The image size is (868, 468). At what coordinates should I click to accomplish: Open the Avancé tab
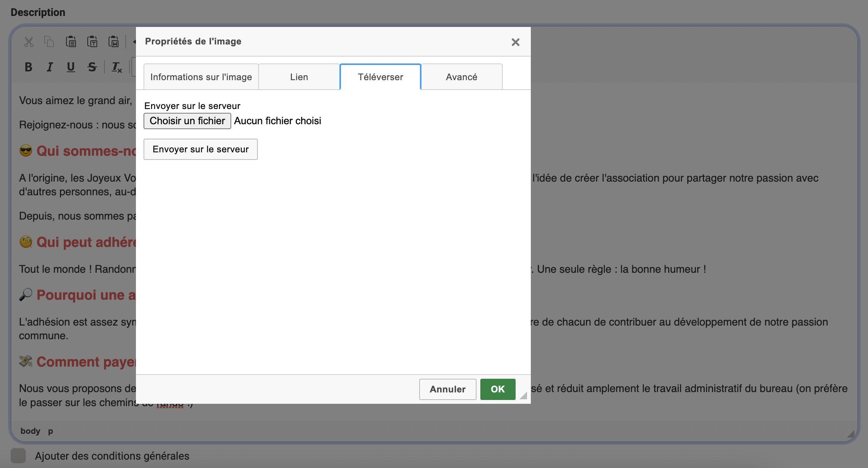tap(462, 77)
